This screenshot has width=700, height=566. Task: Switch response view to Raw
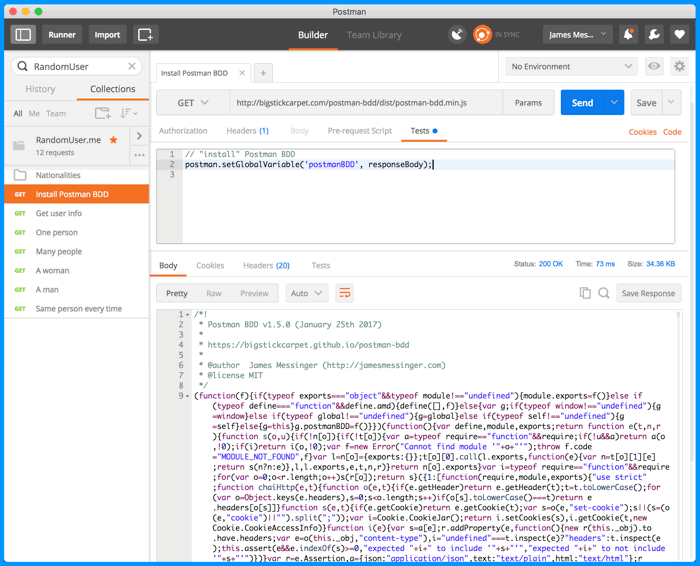coord(214,293)
